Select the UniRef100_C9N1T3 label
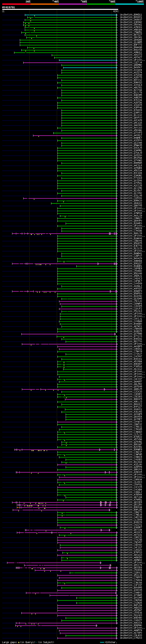The width and height of the screenshot is (146, 644). 131,512
